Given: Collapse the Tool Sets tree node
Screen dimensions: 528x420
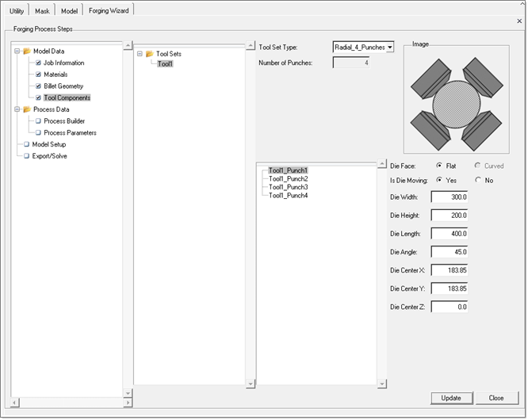Looking at the screenshot, I should point(140,54).
